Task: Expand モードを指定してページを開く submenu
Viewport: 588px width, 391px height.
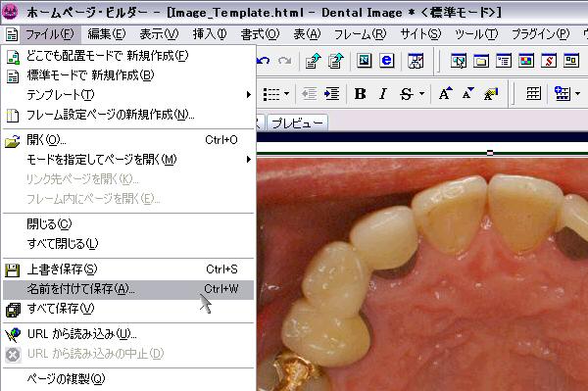Action: [x=127, y=160]
